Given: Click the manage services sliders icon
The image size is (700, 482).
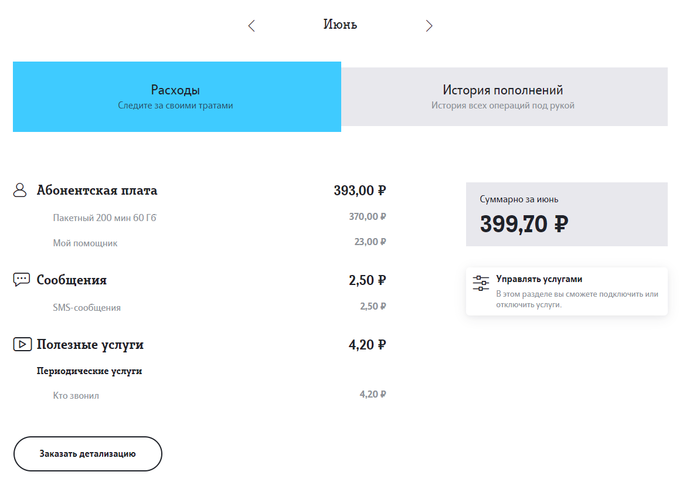Looking at the screenshot, I should (x=481, y=285).
